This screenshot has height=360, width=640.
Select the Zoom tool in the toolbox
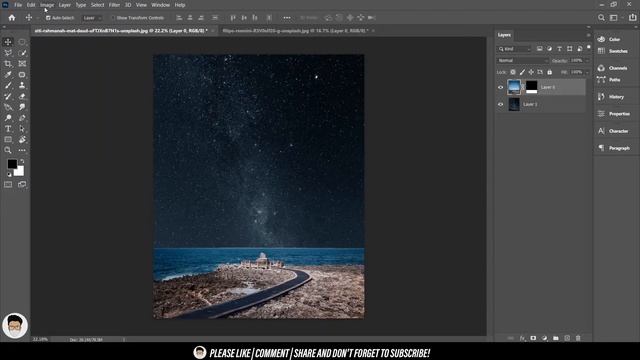point(8,150)
